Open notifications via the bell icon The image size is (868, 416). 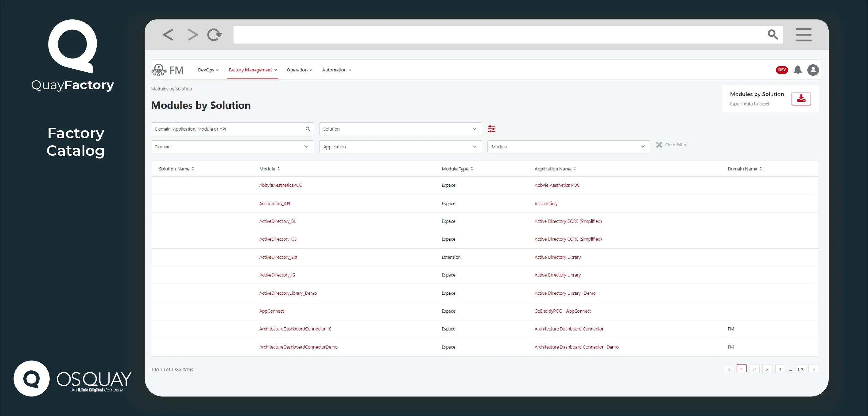click(798, 70)
